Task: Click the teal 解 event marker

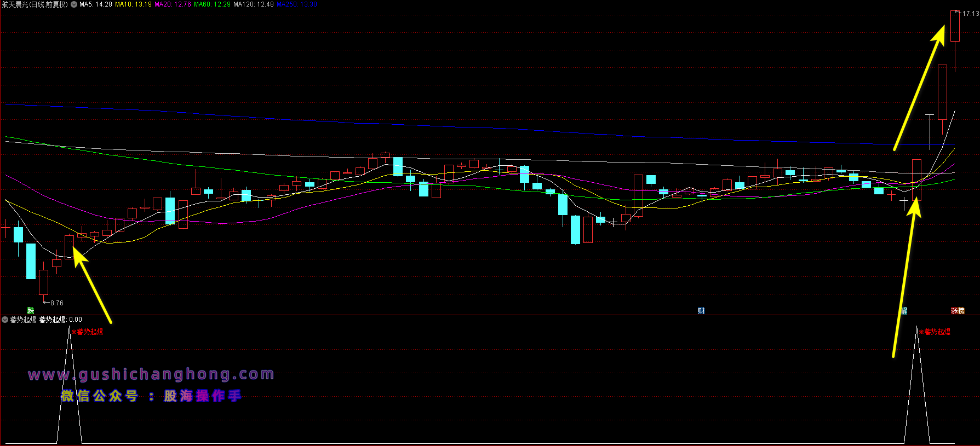Action: 904,311
